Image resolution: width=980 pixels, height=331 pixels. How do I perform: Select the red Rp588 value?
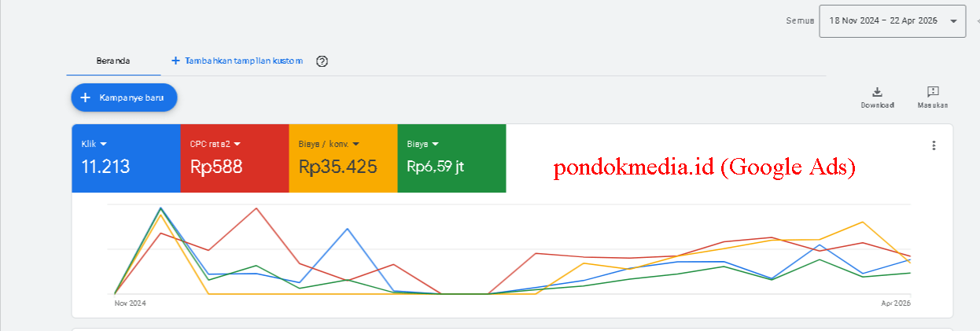coord(216,167)
